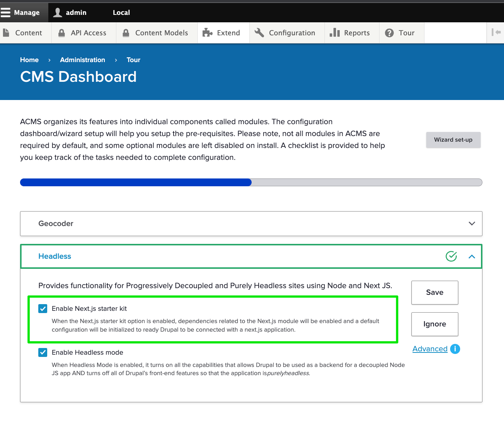504x435 pixels.
Task: Open the Content menu item
Action: [26, 33]
